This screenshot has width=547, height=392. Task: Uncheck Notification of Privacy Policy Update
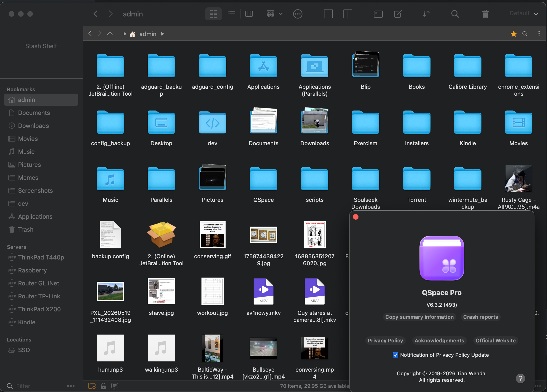395,355
